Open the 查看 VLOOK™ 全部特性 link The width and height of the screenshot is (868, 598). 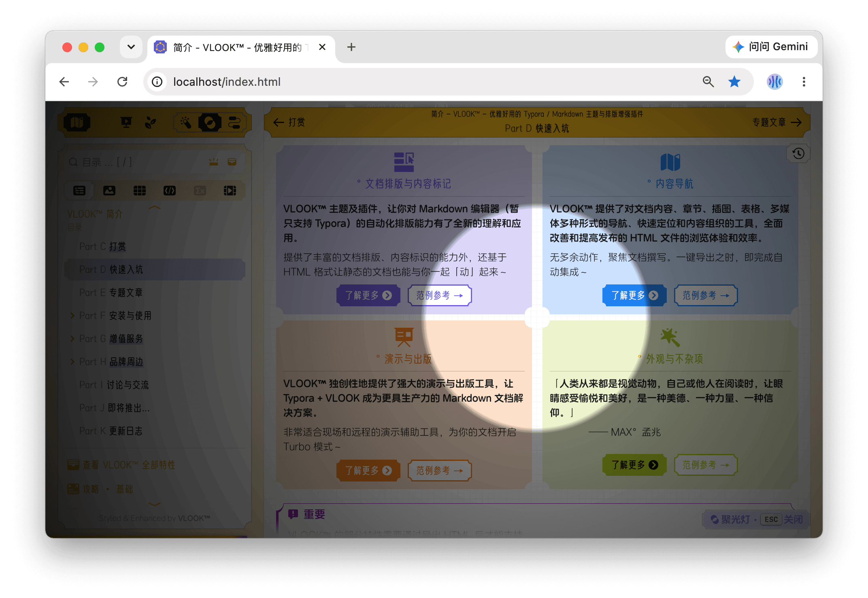coord(121,465)
